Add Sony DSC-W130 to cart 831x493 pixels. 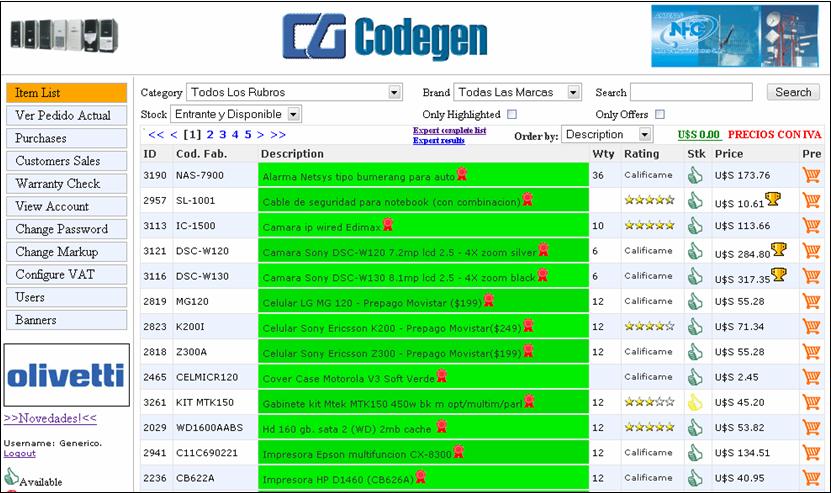[811, 276]
